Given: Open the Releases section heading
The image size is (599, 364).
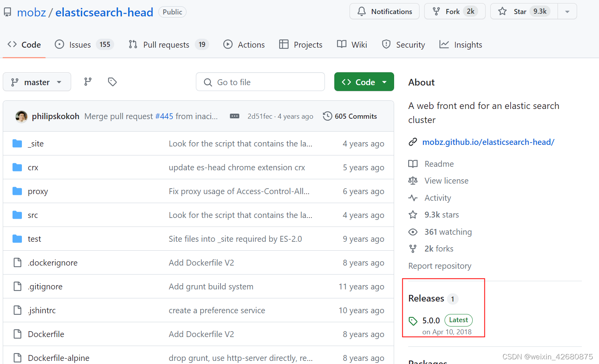Looking at the screenshot, I should [x=426, y=298].
